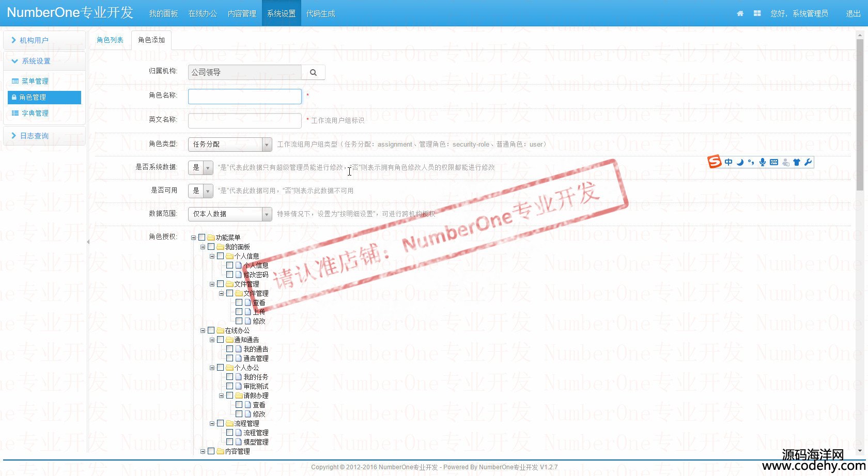Click the grid layout icon in header

[757, 13]
